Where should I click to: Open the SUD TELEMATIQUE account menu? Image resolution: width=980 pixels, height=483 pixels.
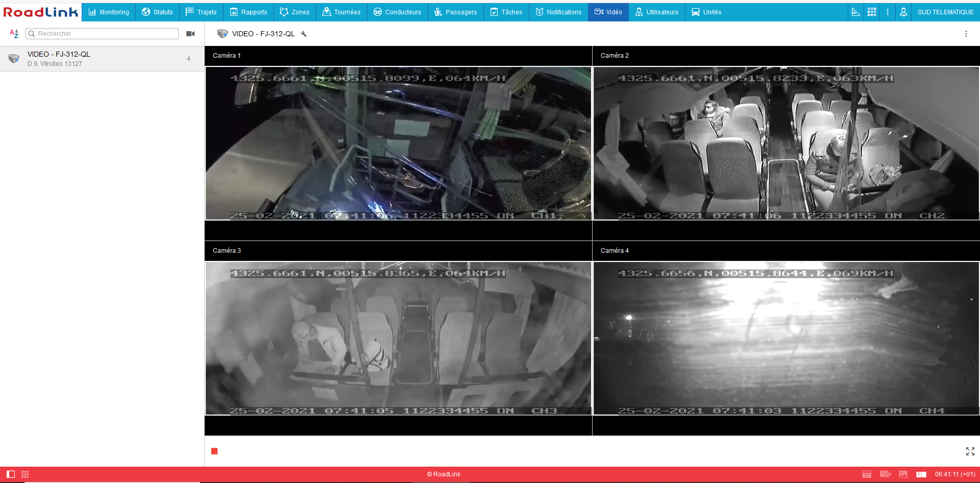point(945,12)
